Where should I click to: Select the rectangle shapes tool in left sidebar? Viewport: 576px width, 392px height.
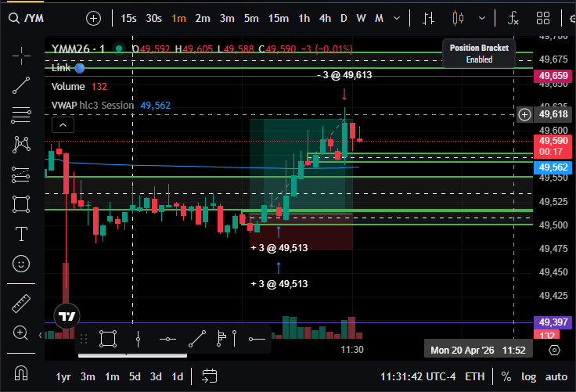tap(21, 204)
